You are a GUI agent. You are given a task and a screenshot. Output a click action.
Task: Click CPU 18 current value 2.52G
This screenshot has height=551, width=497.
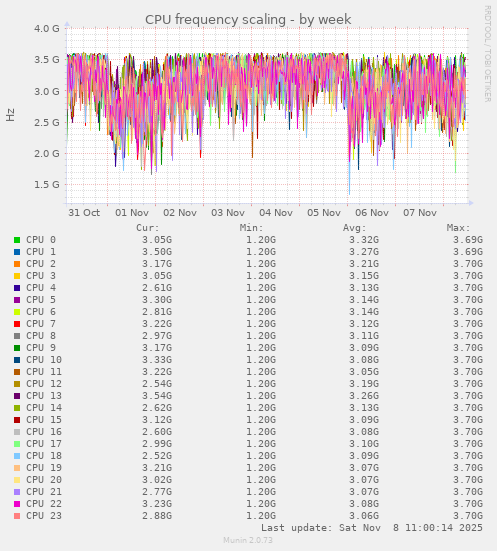click(157, 456)
